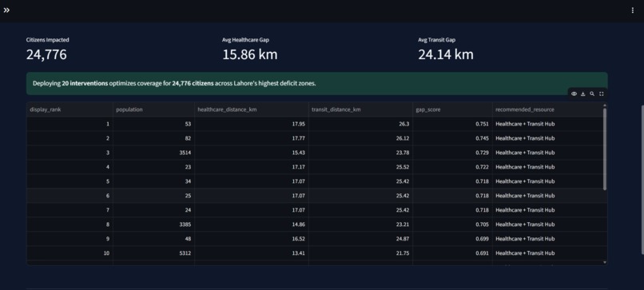Select healthcare distance cell 17.17
Viewport: 644px width, 290px height.
click(252, 167)
